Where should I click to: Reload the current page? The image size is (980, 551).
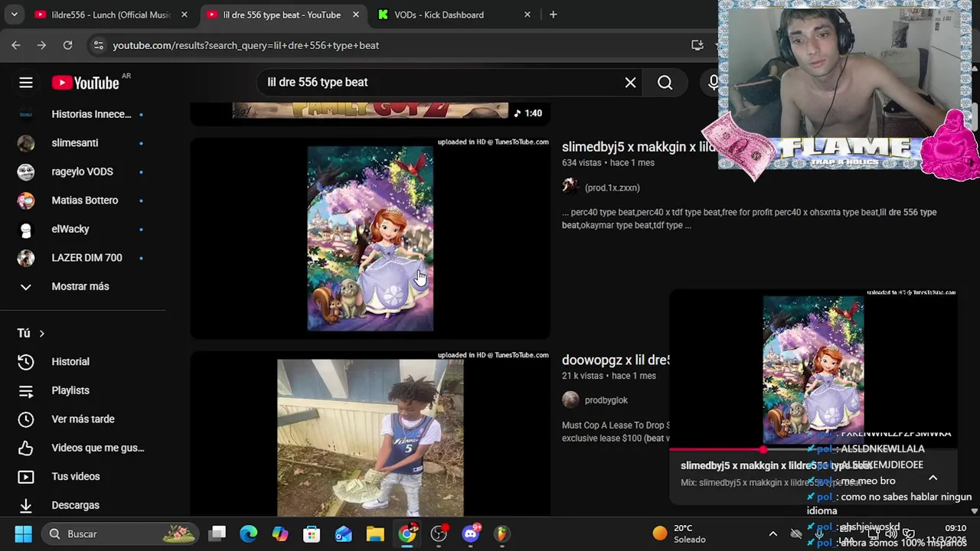[x=67, y=45]
